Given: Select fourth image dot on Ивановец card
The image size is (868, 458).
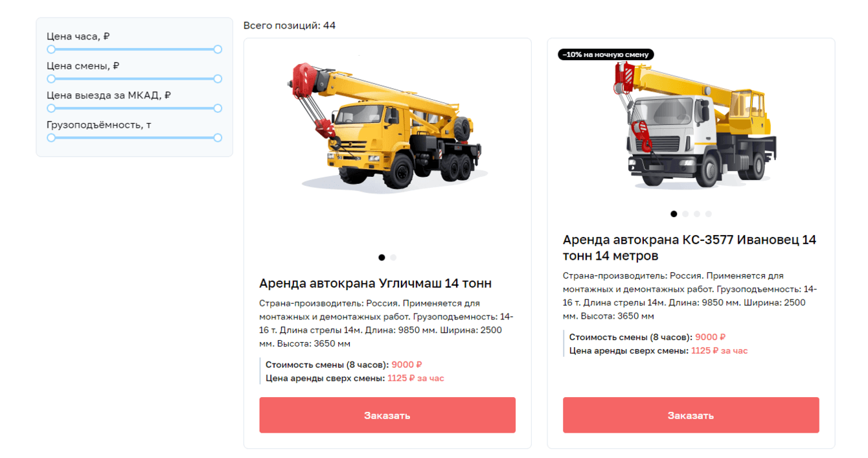Looking at the screenshot, I should tap(709, 214).
